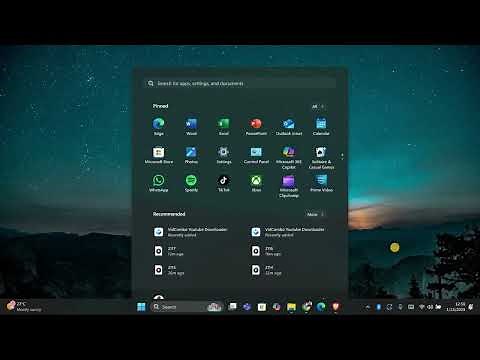Launch Prime Video from Pinned
Image resolution: width=480 pixels, height=360 pixels.
[321, 183]
